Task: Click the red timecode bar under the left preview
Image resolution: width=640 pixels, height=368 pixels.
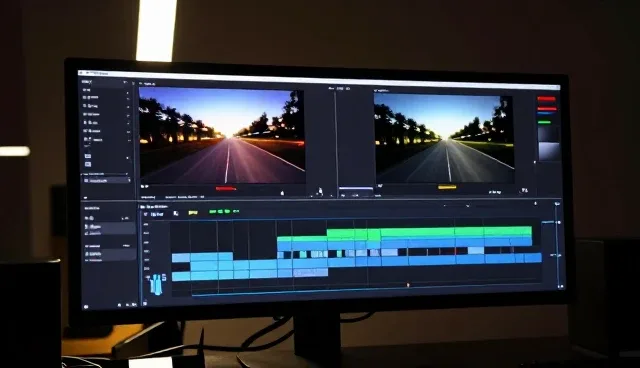Action: [x=226, y=188]
